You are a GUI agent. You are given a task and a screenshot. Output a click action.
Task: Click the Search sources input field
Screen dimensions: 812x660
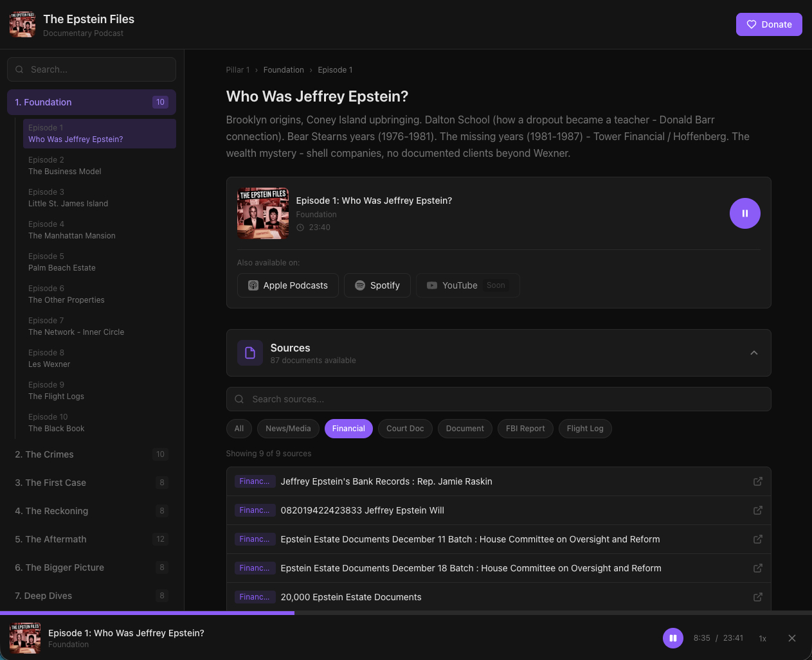(498, 399)
